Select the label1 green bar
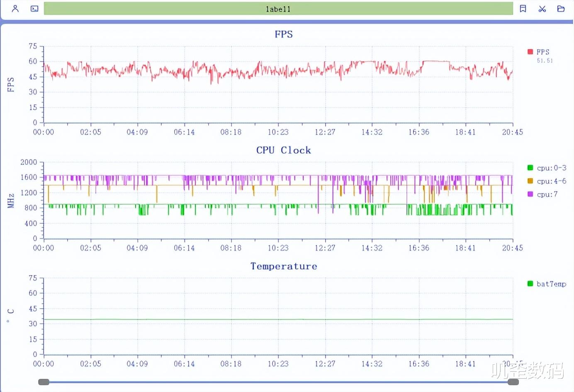Image resolution: width=574 pixels, height=392 pixels. (x=278, y=9)
